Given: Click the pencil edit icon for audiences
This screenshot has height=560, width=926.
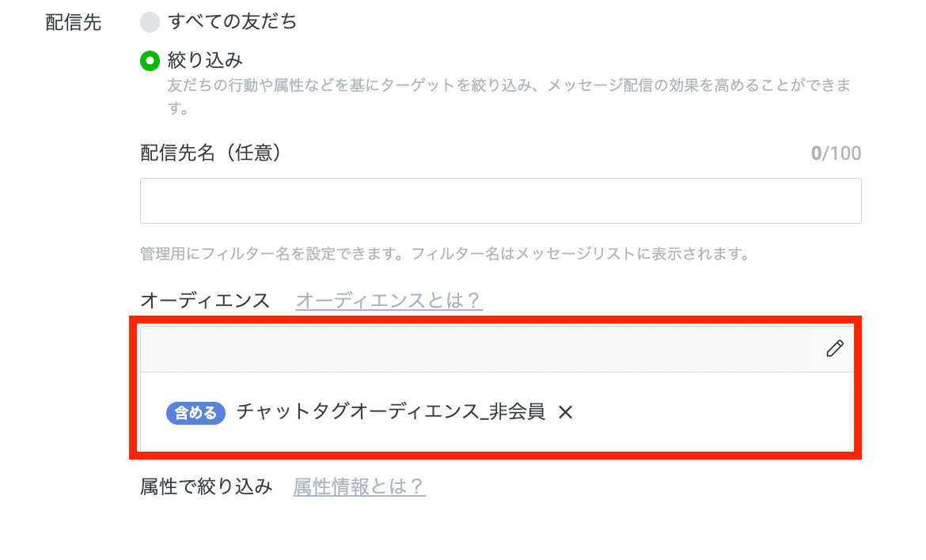Looking at the screenshot, I should [834, 349].
